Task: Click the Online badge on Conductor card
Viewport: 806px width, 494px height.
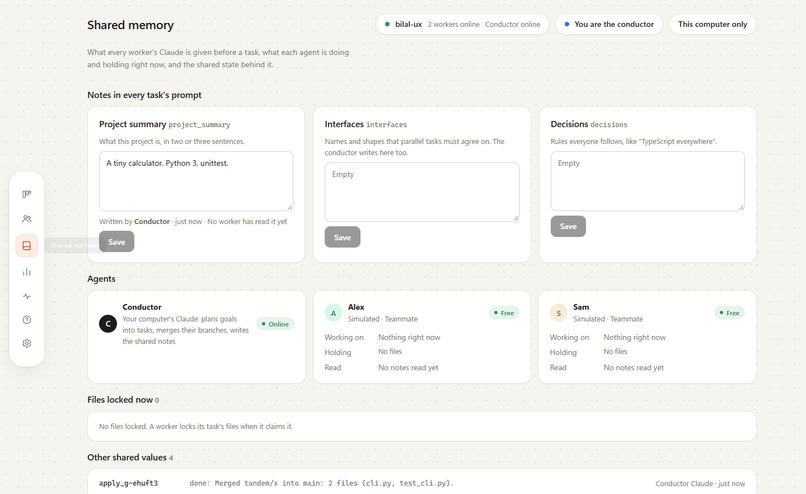Action: pos(275,324)
